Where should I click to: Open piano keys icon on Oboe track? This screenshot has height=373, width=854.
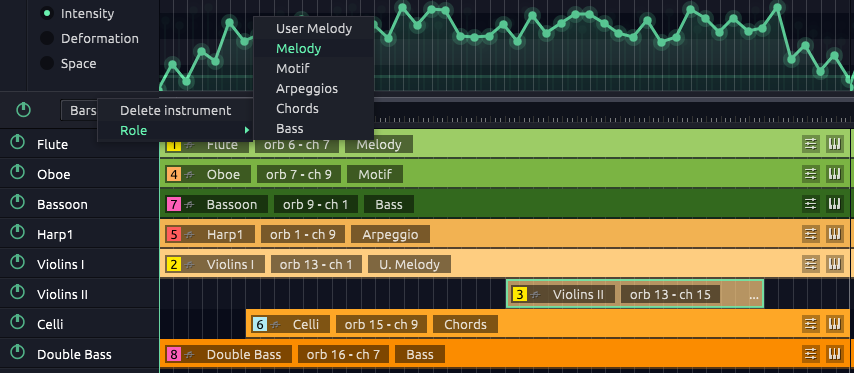coord(834,174)
